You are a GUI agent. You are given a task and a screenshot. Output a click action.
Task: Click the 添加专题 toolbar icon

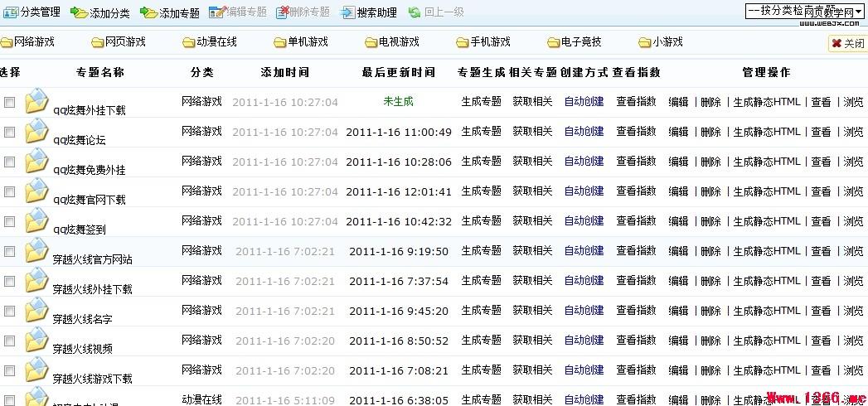[x=148, y=12]
